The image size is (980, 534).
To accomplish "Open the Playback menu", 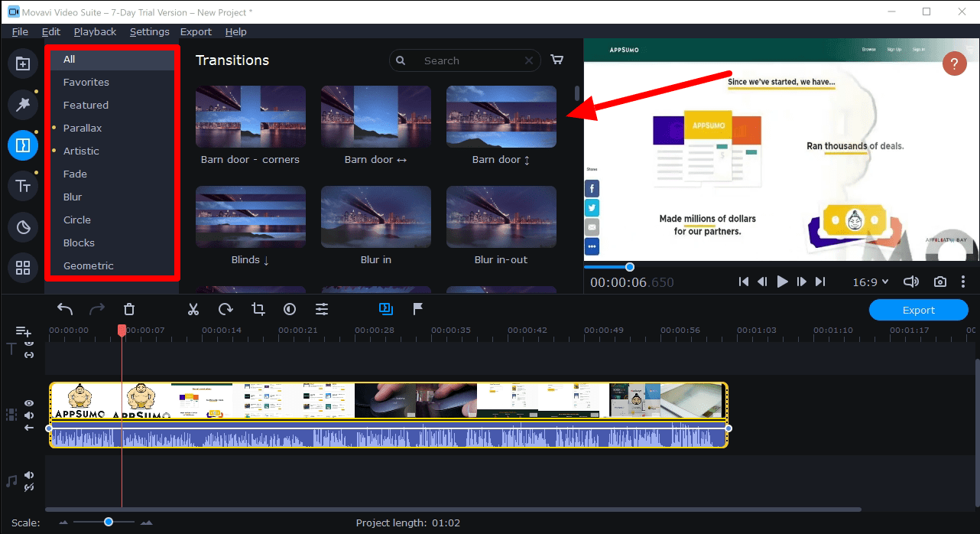I will click(95, 31).
